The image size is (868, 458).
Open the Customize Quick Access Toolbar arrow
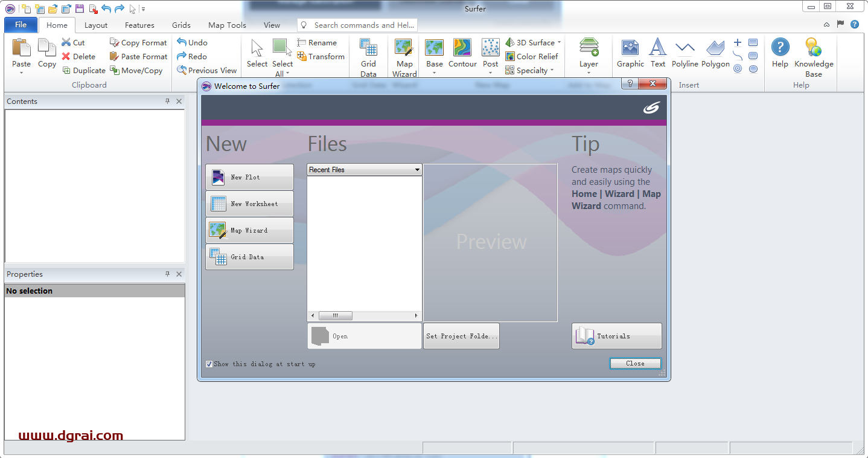144,8
